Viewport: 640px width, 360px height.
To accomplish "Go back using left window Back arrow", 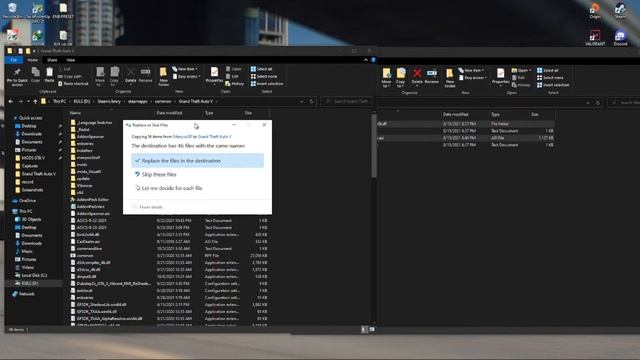I will [x=11, y=101].
